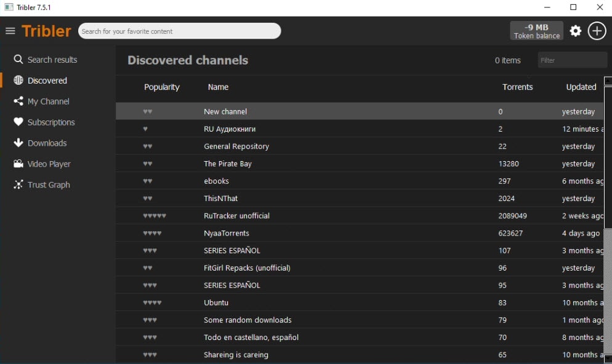
Task: Subscribe via hearts on 'New channel' row
Action: click(x=148, y=111)
